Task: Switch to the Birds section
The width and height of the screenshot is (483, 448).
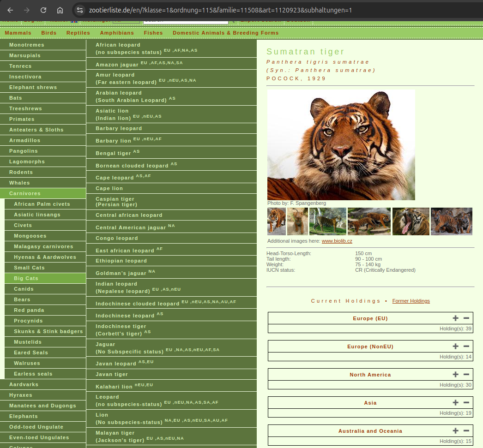Action: pos(48,33)
